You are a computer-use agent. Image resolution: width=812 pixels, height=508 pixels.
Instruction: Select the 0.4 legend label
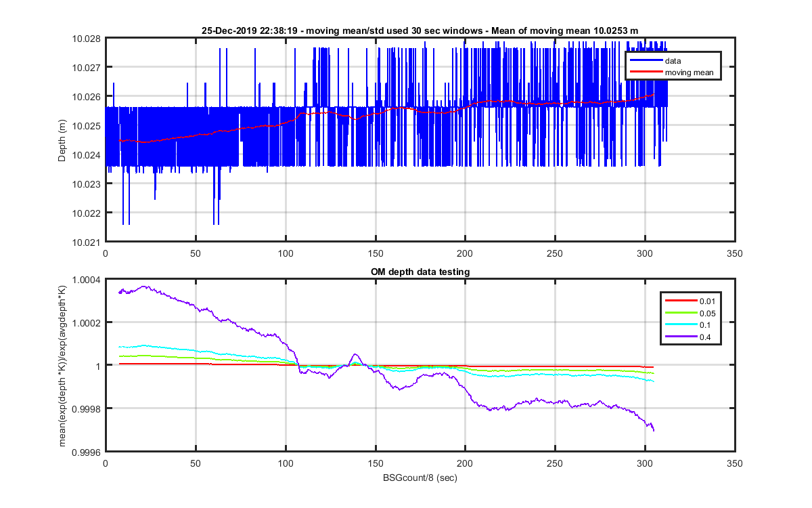(x=706, y=338)
